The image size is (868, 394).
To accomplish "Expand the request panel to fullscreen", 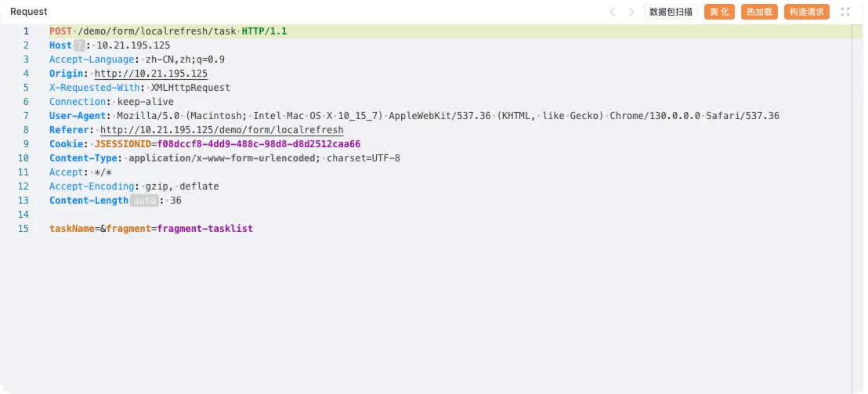I will [x=845, y=12].
